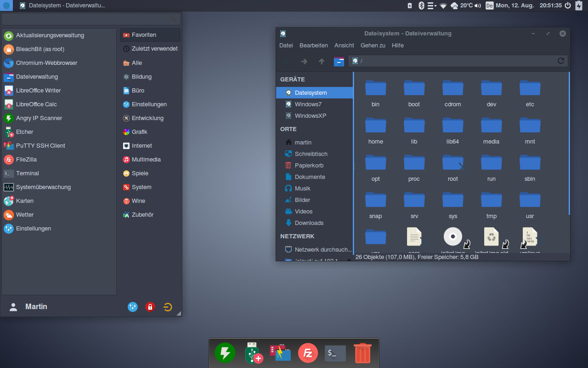Viewport: 588px width, 368px height.
Task: Open the Wi-Fi network indicator
Action: 443,6
